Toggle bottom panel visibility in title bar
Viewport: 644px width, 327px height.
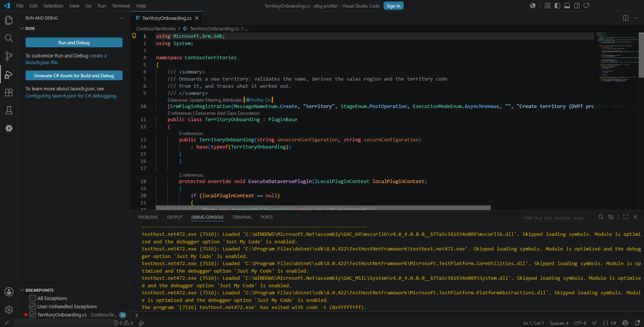[x=567, y=6]
